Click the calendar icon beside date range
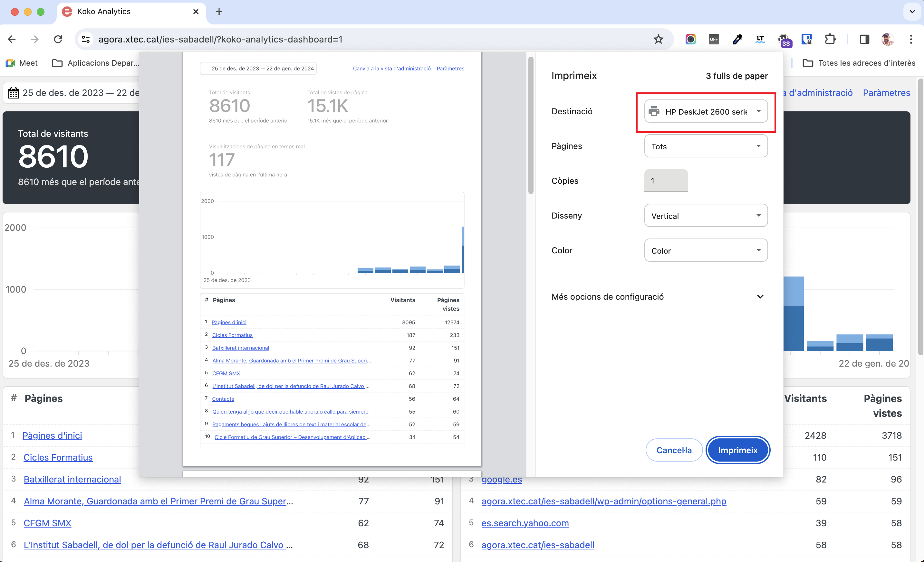 pos(14,93)
